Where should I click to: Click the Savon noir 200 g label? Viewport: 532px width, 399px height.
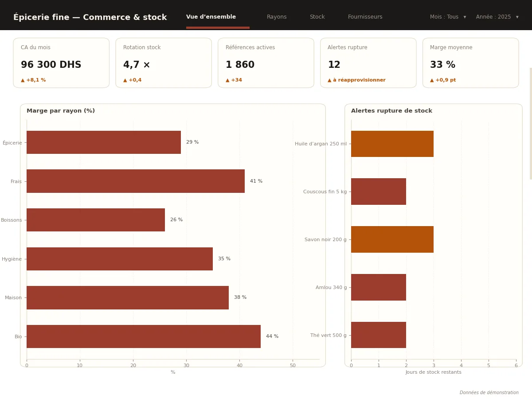326,240
